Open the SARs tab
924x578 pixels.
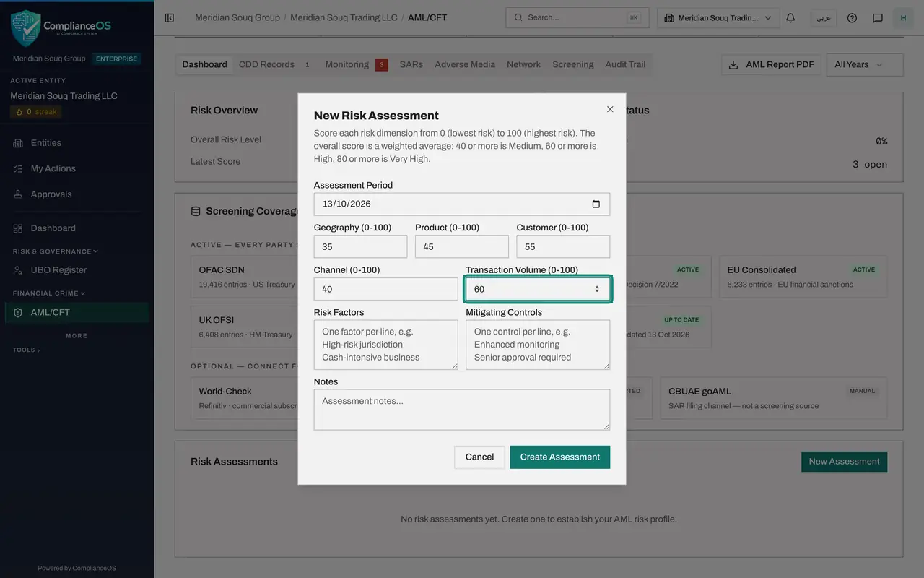(411, 64)
